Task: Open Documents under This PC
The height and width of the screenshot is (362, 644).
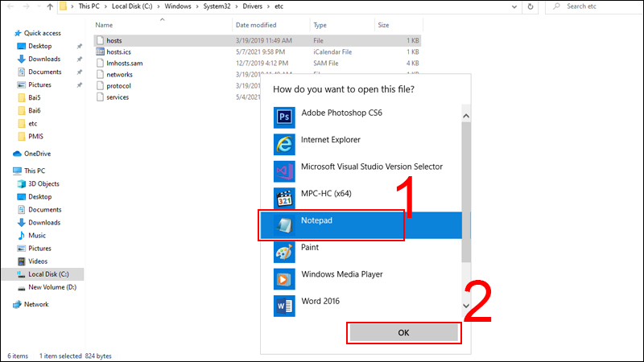Action: pos(45,210)
